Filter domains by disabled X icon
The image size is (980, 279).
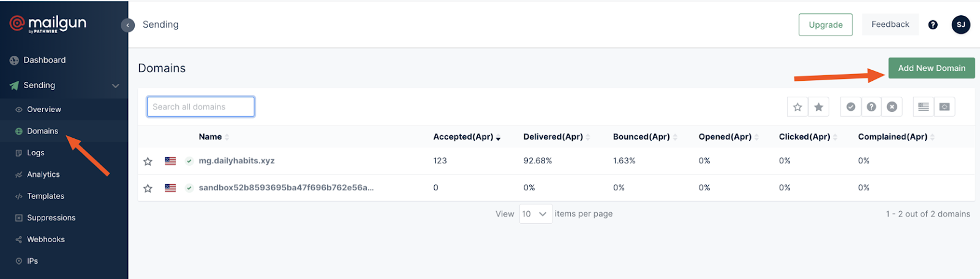[892, 107]
